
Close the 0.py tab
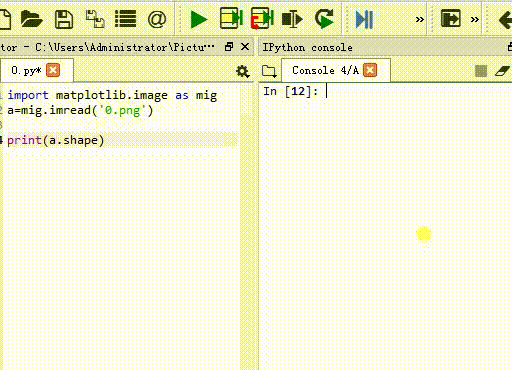tap(53, 70)
